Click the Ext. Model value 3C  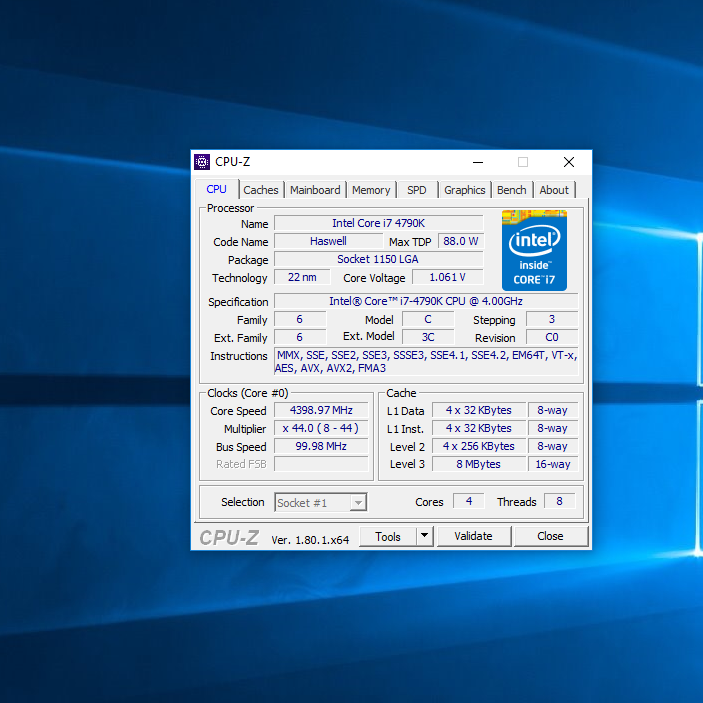[428, 337]
